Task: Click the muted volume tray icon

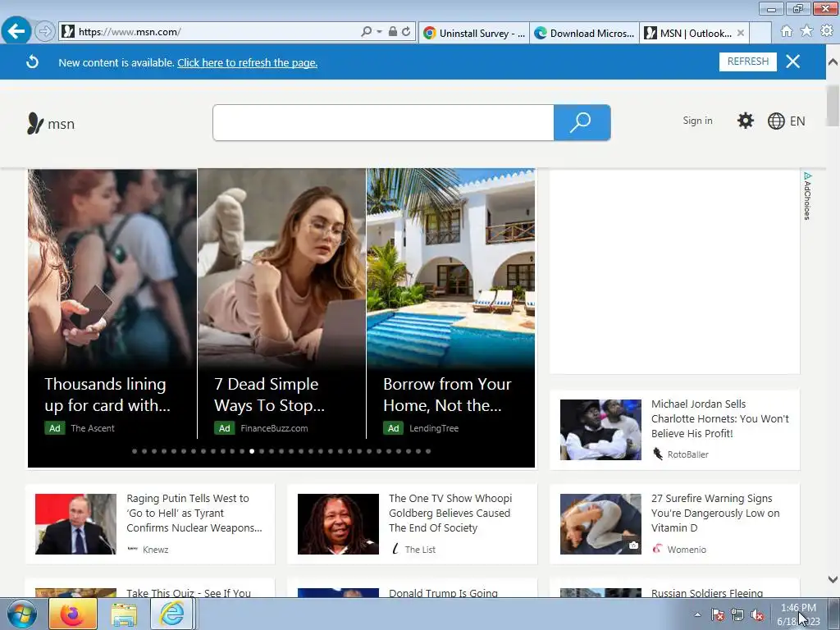Action: (757, 614)
